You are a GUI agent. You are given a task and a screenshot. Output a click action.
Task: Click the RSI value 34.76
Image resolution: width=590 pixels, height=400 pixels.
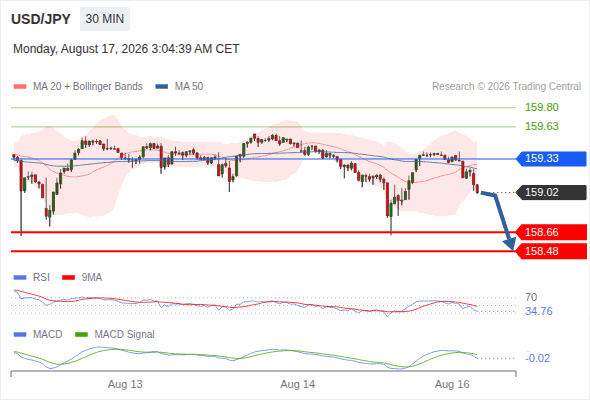pos(539,311)
